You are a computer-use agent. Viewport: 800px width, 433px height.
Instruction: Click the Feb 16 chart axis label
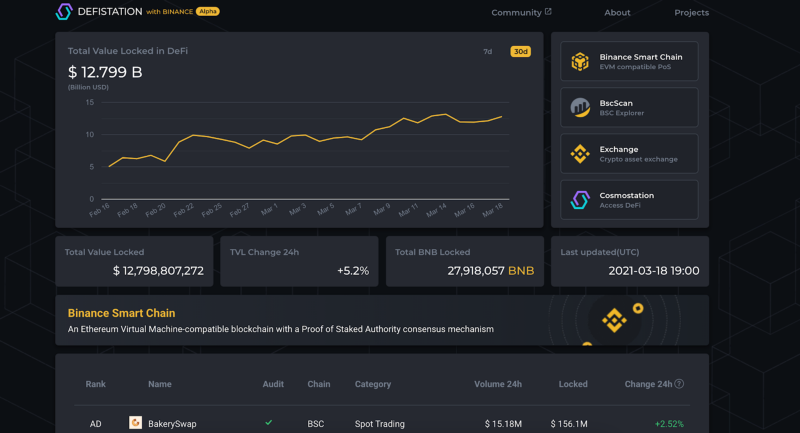99,210
